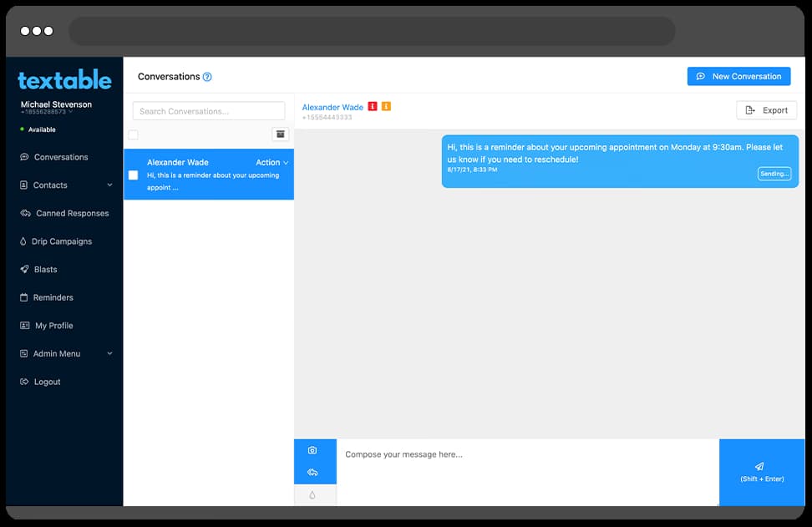Expand the Contacts sidebar submenu
Viewport: 812px width, 527px height.
[109, 185]
